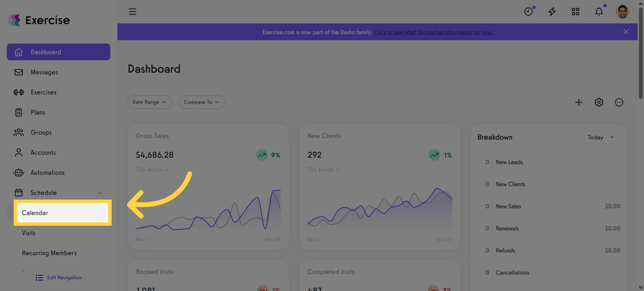
Task: Add a dashboard widget with the plus icon
Action: [579, 102]
